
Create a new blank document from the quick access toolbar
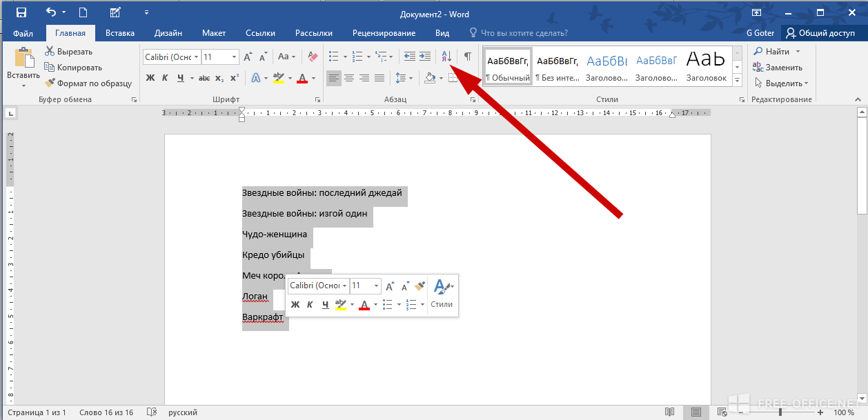pyautogui.click(x=83, y=12)
